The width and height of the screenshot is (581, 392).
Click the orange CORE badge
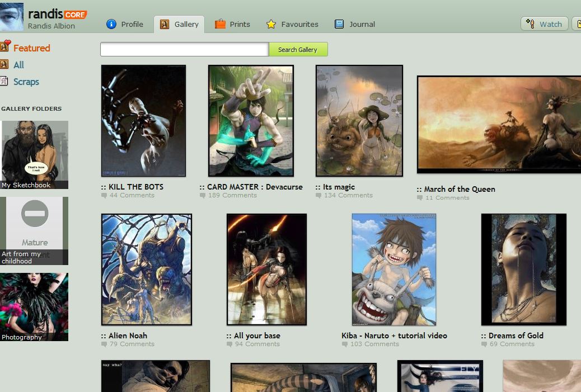[x=76, y=15]
